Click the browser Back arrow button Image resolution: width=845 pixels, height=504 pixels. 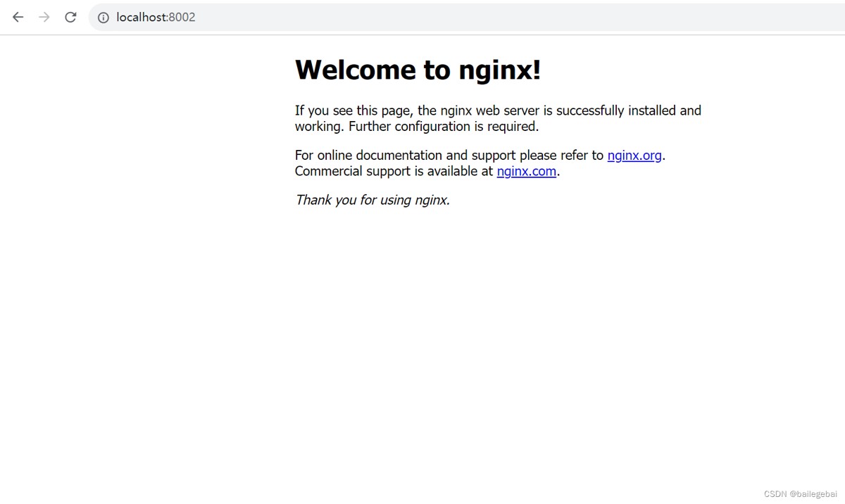[x=18, y=17]
